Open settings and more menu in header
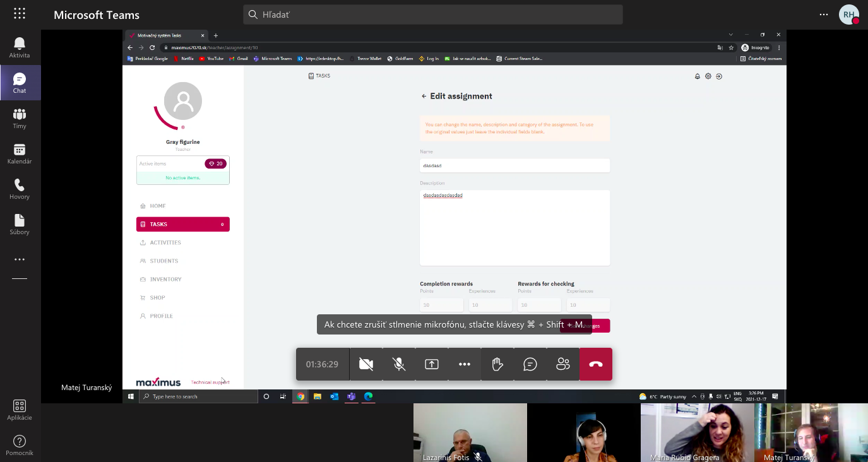Viewport: 868px width, 462px height. click(823, 15)
